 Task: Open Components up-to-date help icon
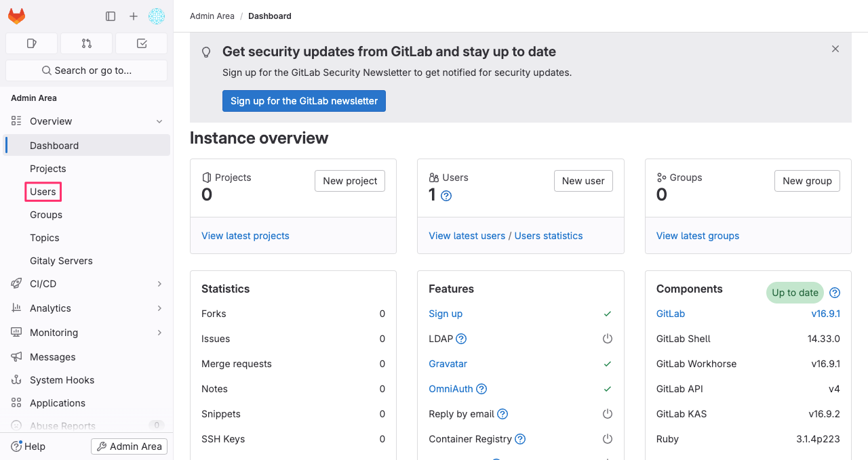pos(835,293)
